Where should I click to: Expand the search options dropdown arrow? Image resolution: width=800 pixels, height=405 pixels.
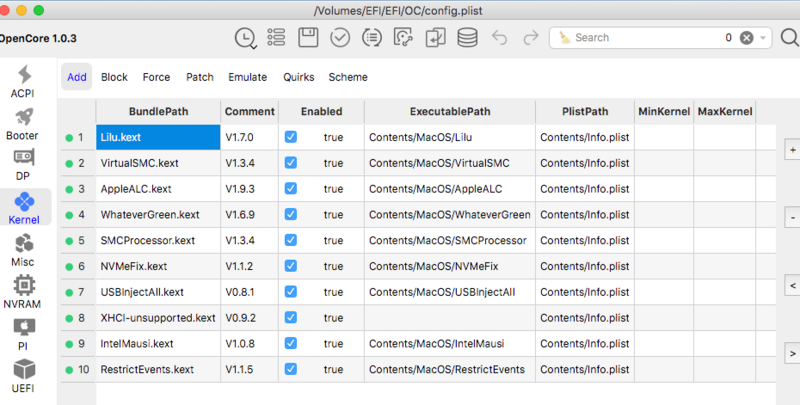click(763, 38)
